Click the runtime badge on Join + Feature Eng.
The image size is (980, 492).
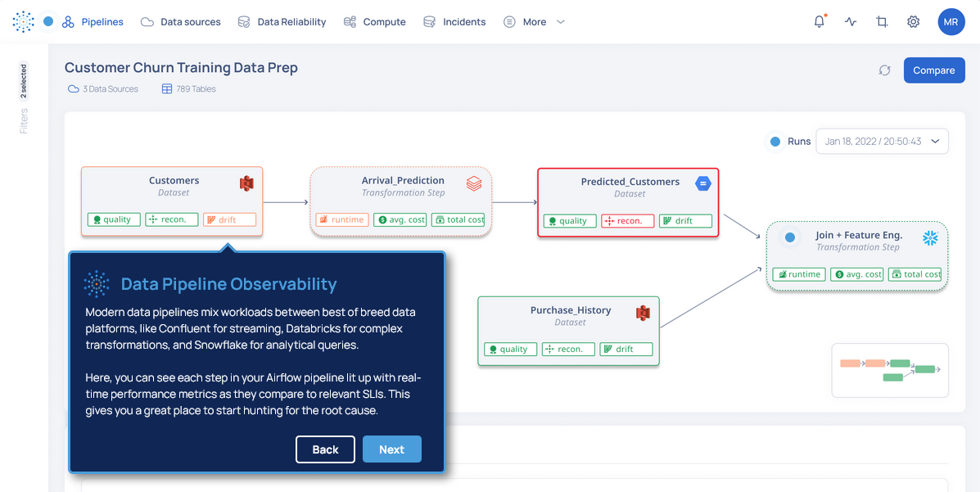799,274
